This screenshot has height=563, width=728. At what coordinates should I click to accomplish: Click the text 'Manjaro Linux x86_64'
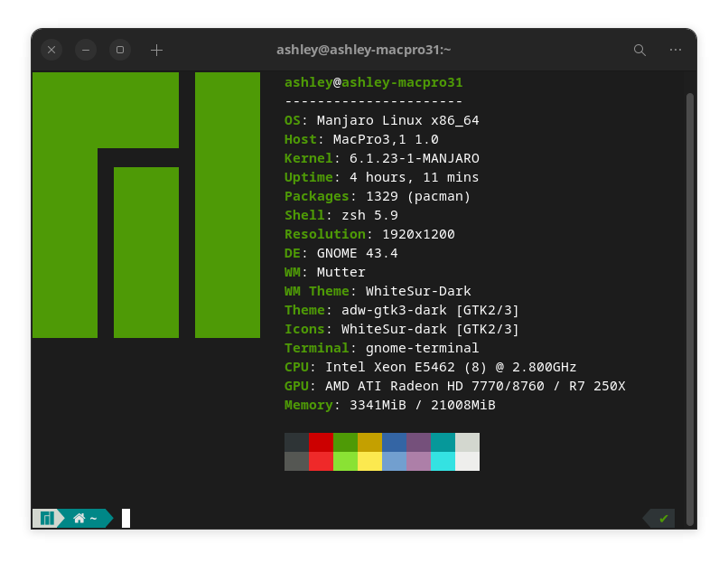pos(398,120)
